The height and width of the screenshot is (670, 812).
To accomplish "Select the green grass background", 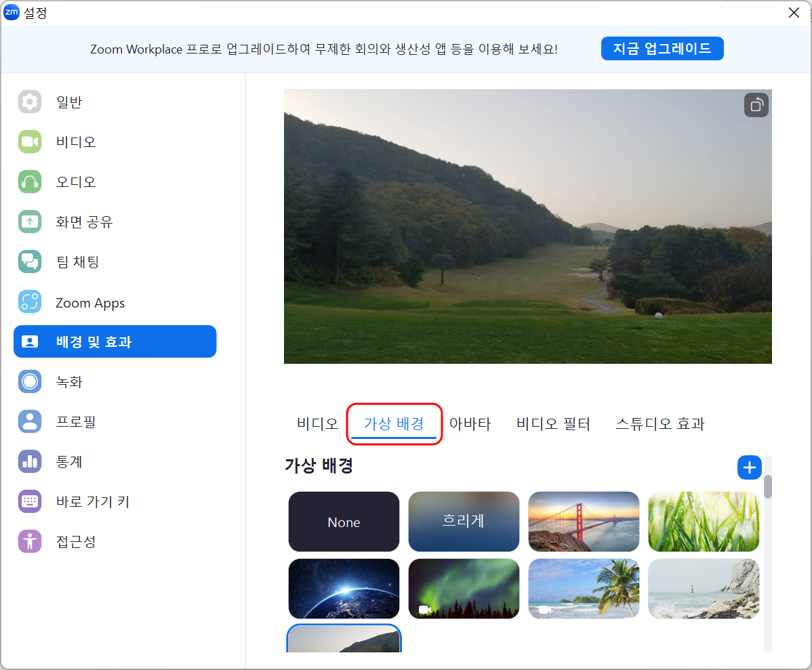I will point(704,522).
